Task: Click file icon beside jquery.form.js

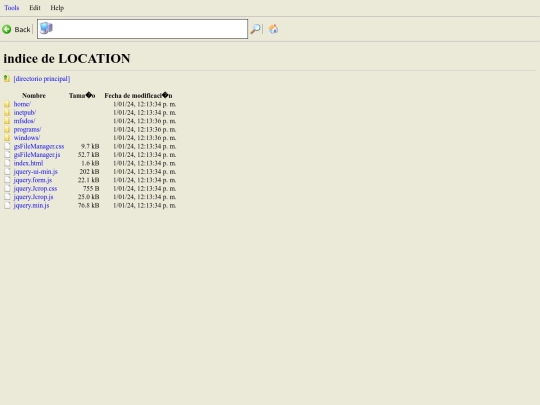Action: pyautogui.click(x=7, y=180)
